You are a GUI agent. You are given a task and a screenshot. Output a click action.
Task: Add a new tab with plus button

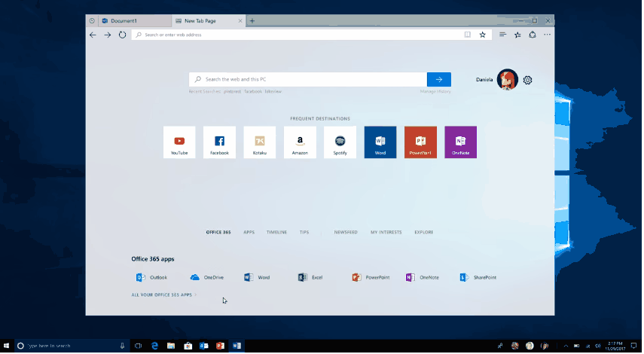252,21
